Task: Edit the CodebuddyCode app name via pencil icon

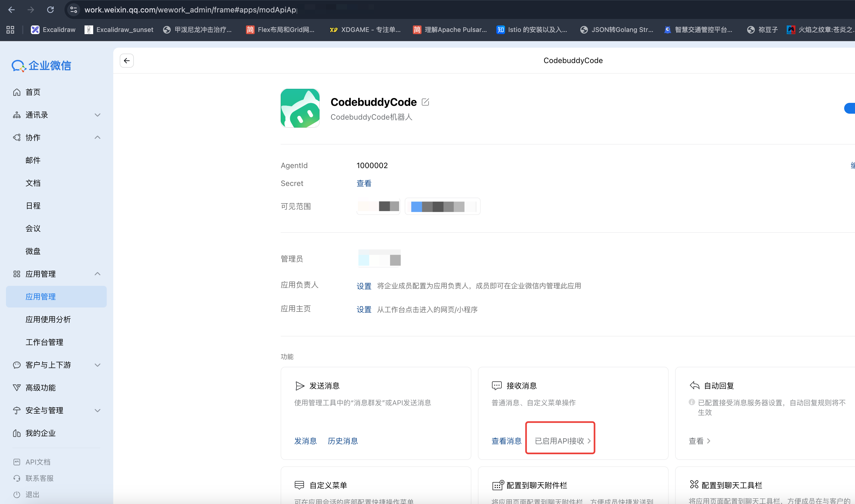Action: [426, 102]
